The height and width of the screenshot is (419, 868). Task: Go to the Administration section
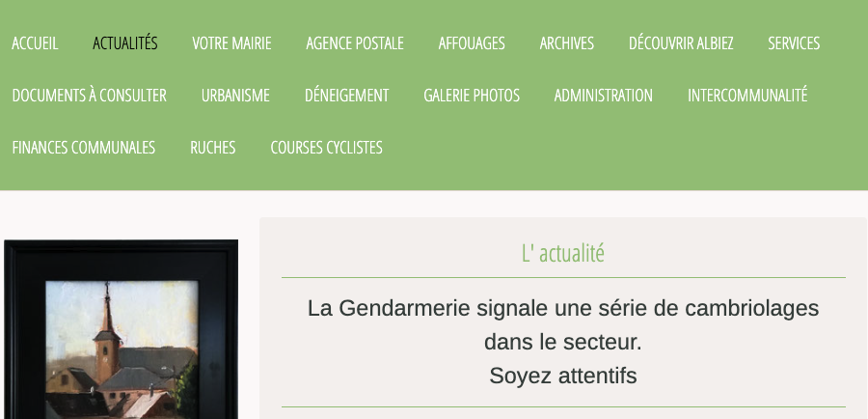(604, 96)
